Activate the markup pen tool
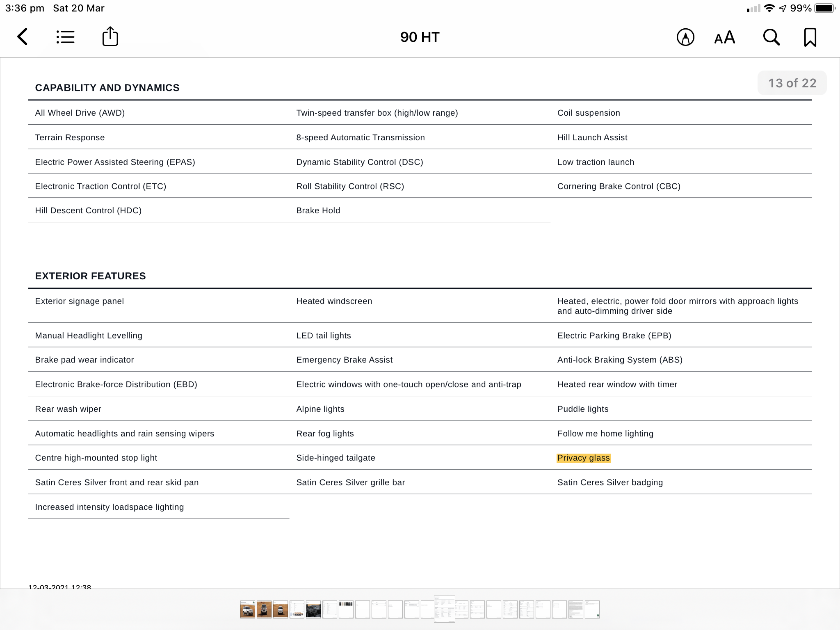This screenshot has width=840, height=630. click(685, 37)
